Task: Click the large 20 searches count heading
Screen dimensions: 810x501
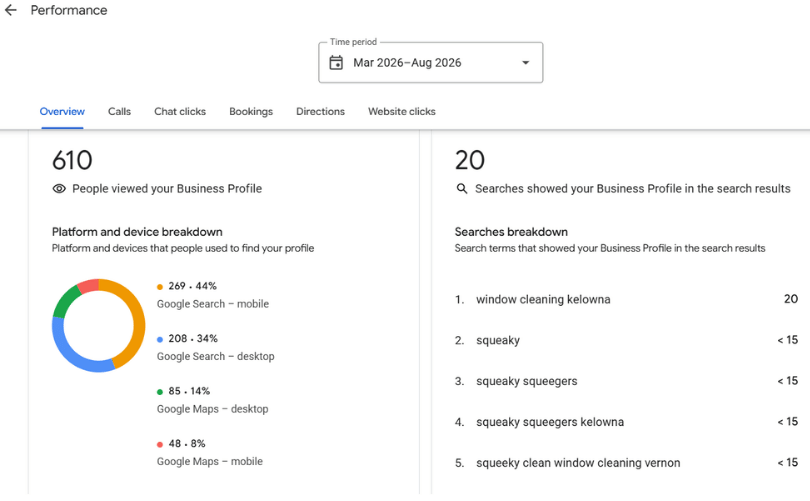Action: tap(470, 160)
